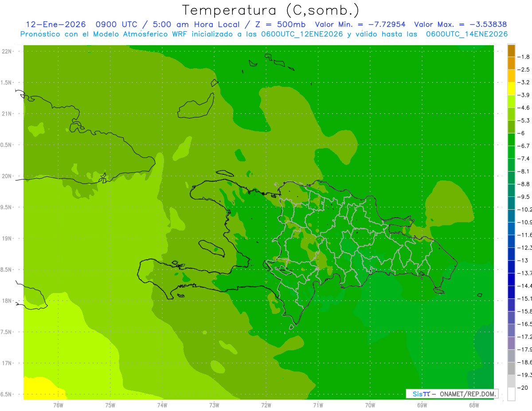
Task: Click the colorbar label "-1.8"
Action: click(x=524, y=57)
